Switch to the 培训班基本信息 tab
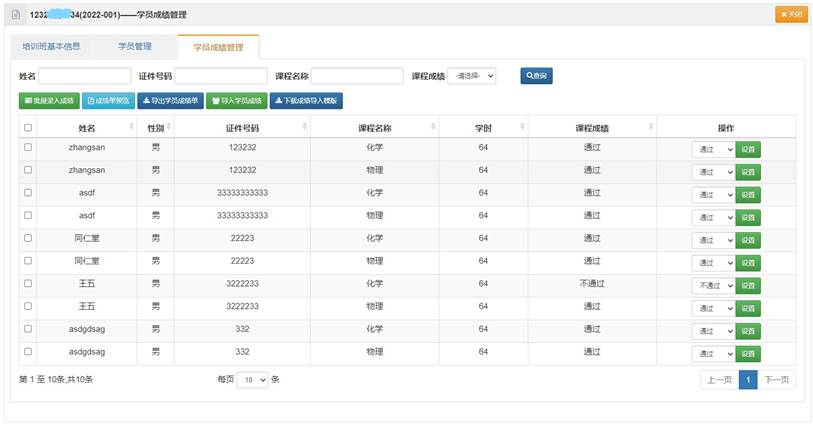The width and height of the screenshot is (813, 431). [x=51, y=47]
